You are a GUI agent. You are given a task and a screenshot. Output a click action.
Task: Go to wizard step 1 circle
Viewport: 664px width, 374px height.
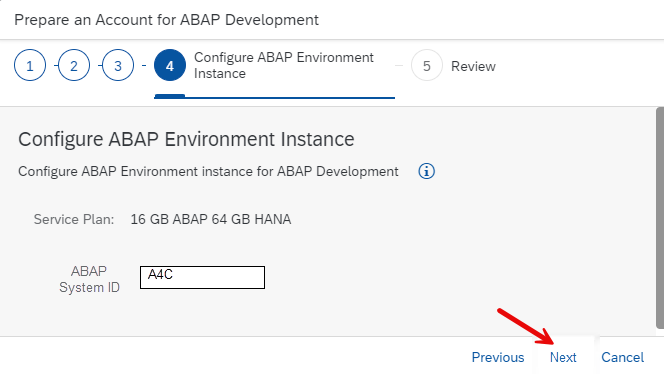(30, 65)
